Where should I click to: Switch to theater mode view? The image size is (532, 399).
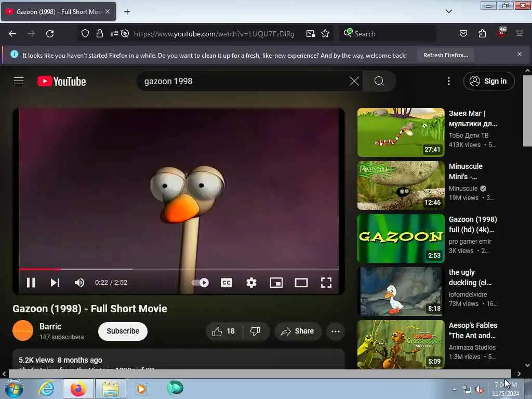point(301,283)
